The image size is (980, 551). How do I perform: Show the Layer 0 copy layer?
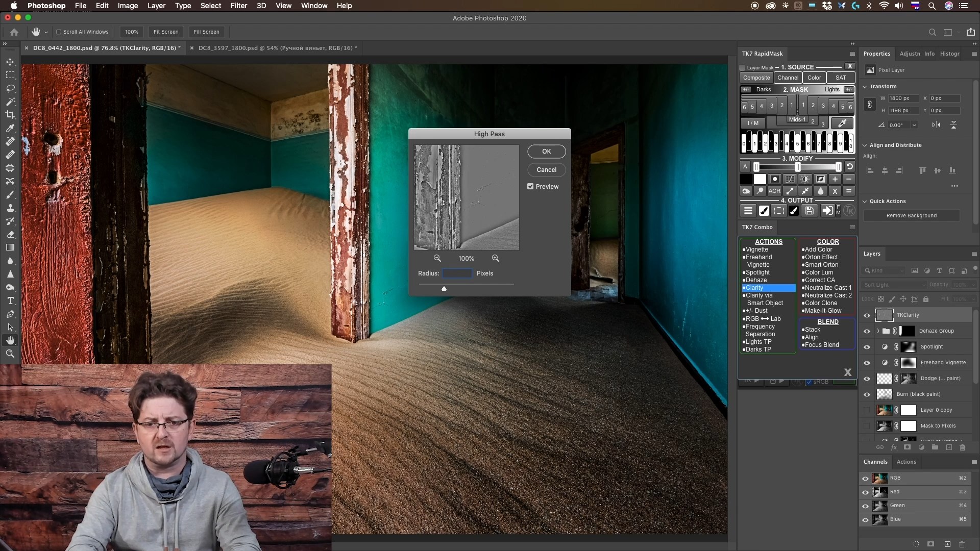point(867,410)
